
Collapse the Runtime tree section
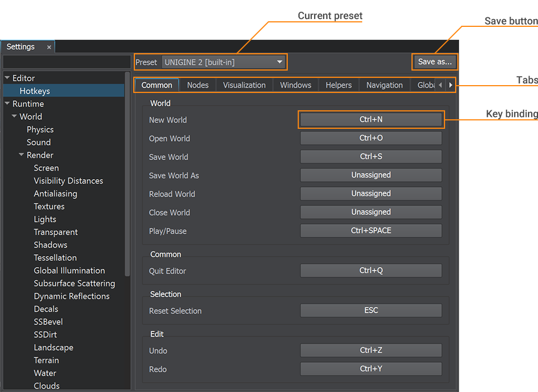(x=7, y=104)
